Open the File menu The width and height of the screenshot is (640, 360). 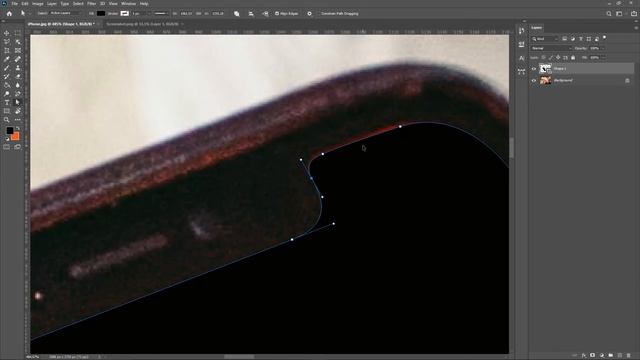point(14,4)
